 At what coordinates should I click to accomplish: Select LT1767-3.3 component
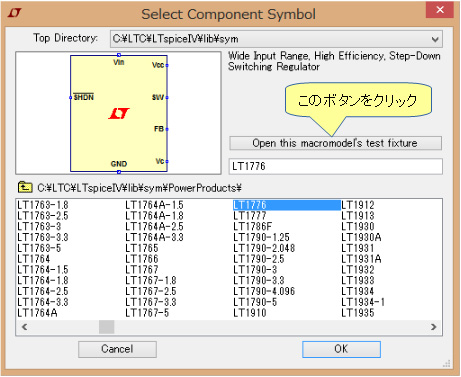coord(151,302)
